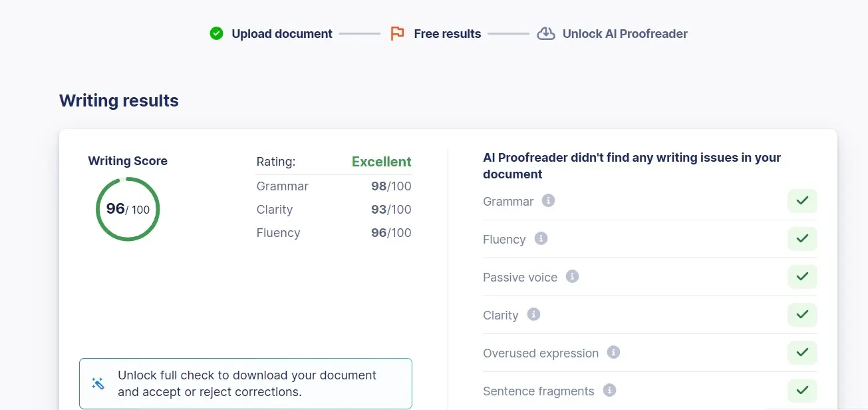868x410 pixels.
Task: Select the Free results step
Action: pos(447,34)
